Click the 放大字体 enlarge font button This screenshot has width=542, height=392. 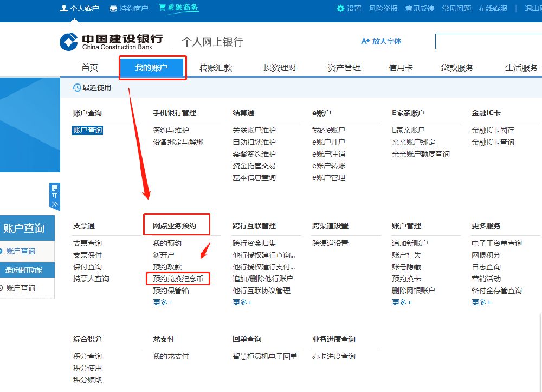pyautogui.click(x=381, y=42)
